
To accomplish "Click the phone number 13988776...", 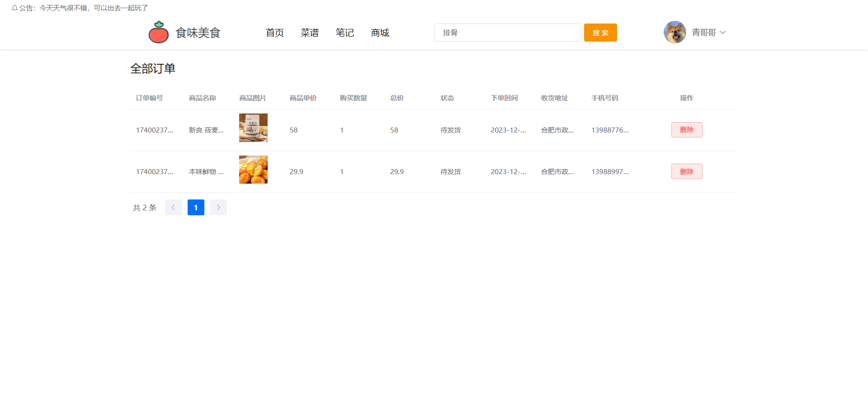I will coord(610,130).
